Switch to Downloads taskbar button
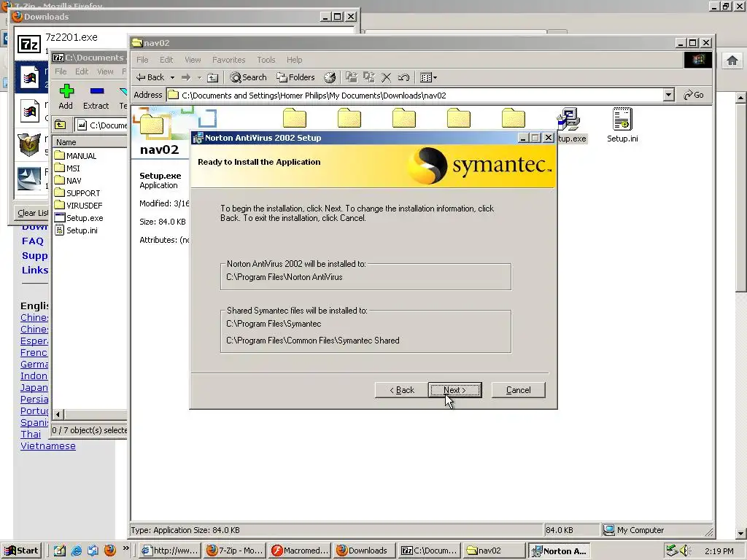The width and height of the screenshot is (747, 560). point(365,551)
